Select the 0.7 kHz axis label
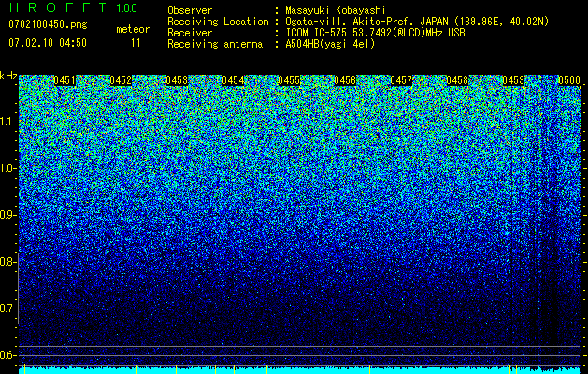The image size is (588, 374). [x=7, y=309]
